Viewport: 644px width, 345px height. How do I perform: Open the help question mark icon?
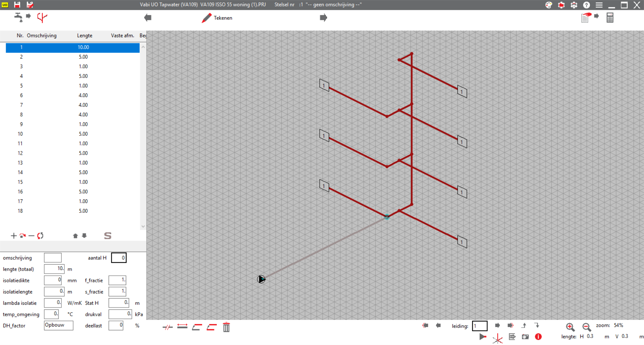586,5
